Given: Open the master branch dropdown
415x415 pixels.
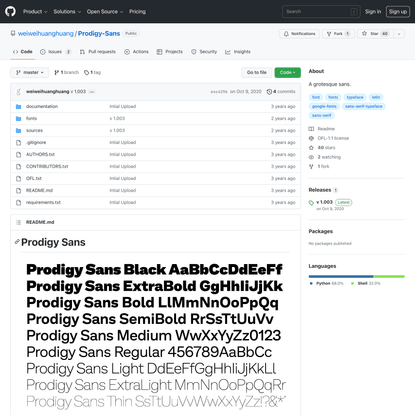Looking at the screenshot, I should point(30,72).
